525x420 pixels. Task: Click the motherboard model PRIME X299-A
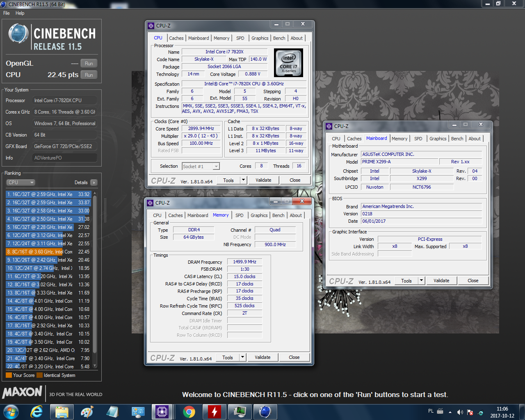399,162
